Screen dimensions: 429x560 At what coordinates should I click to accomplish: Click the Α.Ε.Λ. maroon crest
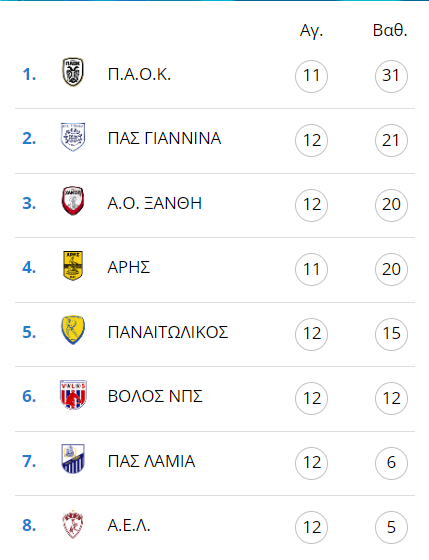click(73, 524)
